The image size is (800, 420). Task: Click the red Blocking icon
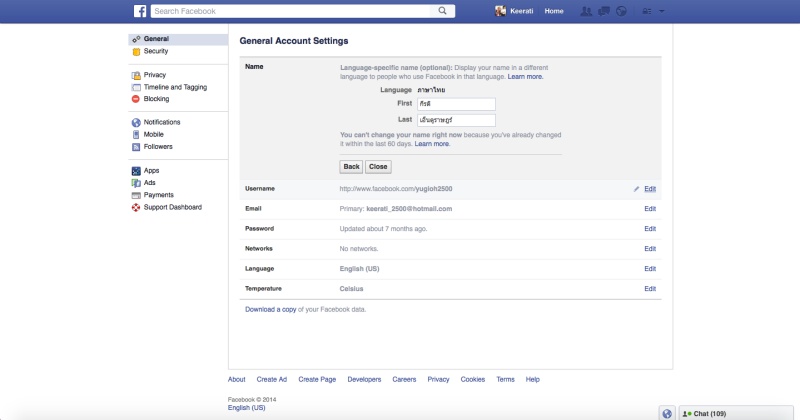(x=136, y=99)
